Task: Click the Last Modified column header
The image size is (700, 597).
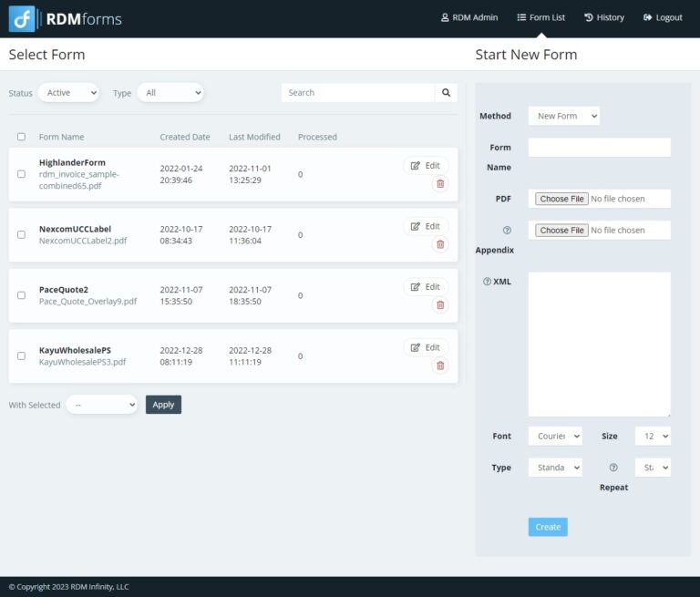Action: pyautogui.click(x=254, y=137)
